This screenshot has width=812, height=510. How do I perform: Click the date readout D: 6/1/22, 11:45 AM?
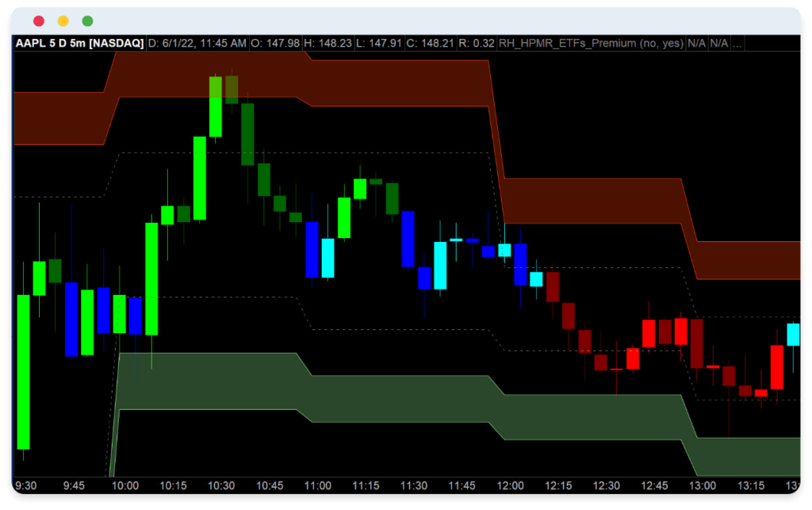pyautogui.click(x=197, y=44)
